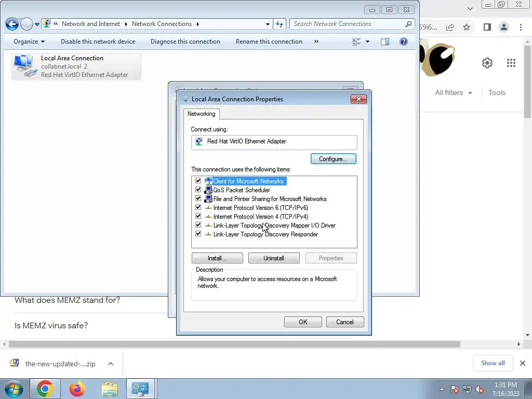Click OK in Connection Properties
532x399 pixels.
pyautogui.click(x=303, y=322)
